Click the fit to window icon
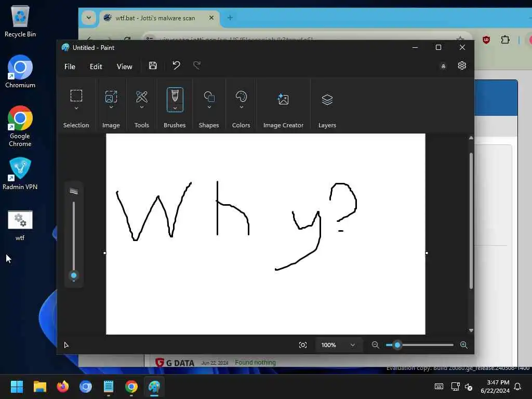Image resolution: width=532 pixels, height=399 pixels. (x=303, y=345)
